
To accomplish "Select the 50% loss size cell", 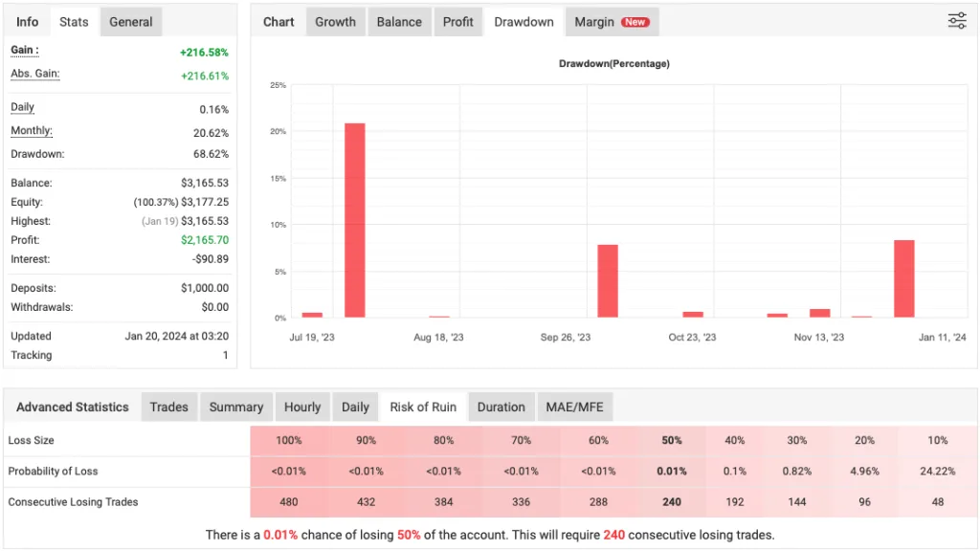I will click(x=672, y=441).
